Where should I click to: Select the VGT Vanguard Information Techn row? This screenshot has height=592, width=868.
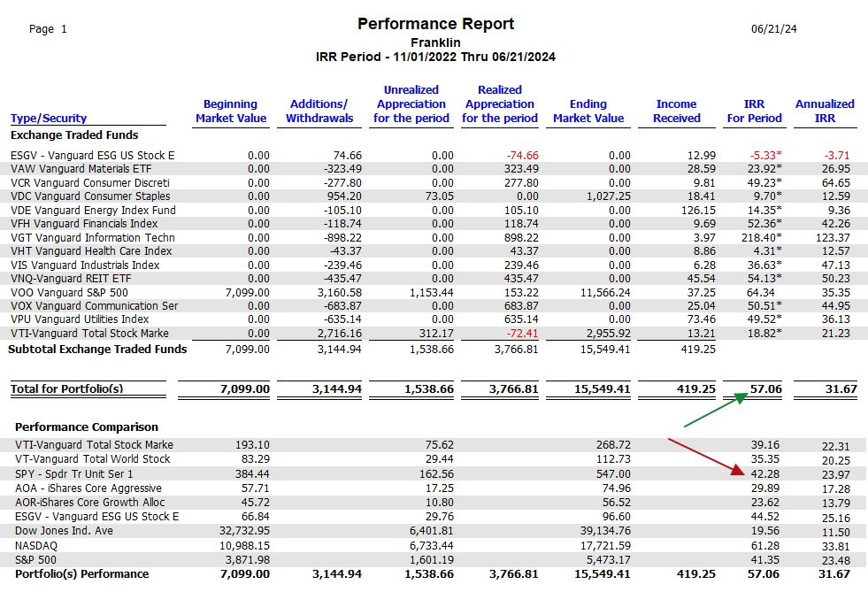[x=434, y=237]
